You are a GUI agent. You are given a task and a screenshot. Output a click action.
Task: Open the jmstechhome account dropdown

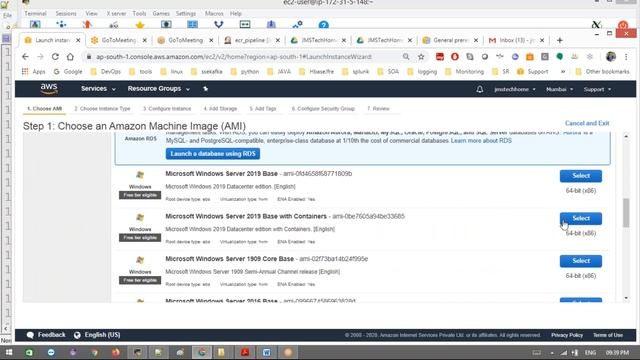pos(514,89)
